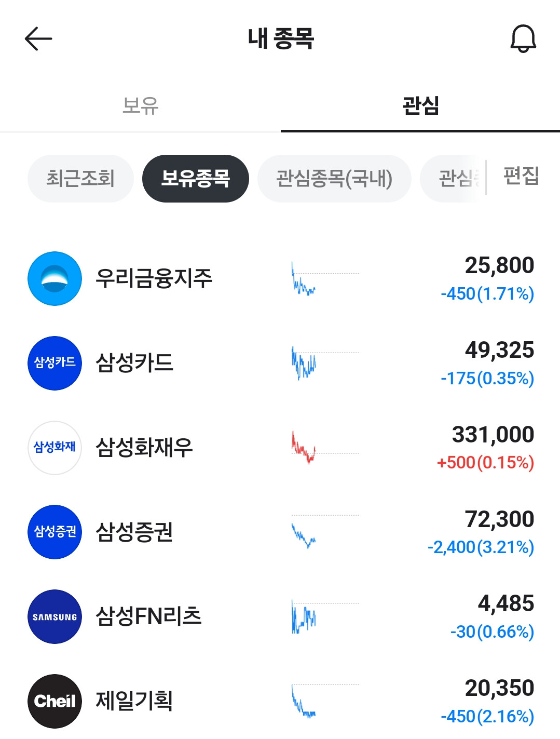The image size is (560, 739).
Task: Tap the 삼성증권 price 72,300
Action: pos(499,519)
